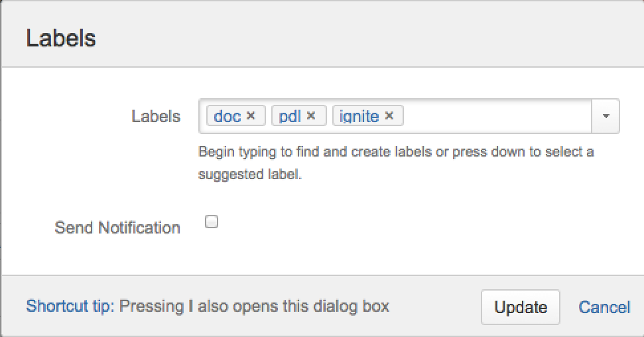Select the ignite label tag text
The width and height of the screenshot is (644, 337).
point(359,117)
